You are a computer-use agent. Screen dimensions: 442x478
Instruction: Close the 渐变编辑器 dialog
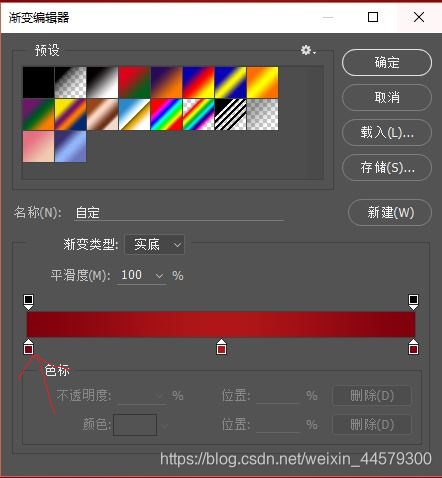[x=419, y=17]
